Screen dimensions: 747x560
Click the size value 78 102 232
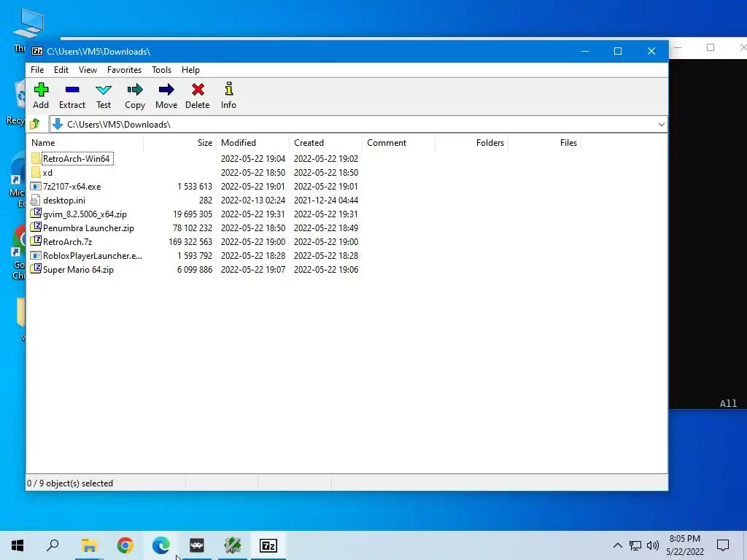click(193, 228)
